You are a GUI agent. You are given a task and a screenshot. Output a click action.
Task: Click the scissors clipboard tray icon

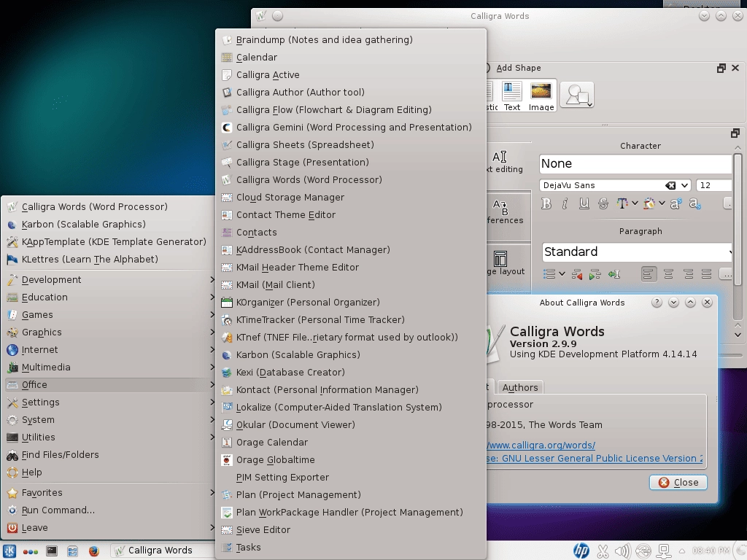(603, 551)
